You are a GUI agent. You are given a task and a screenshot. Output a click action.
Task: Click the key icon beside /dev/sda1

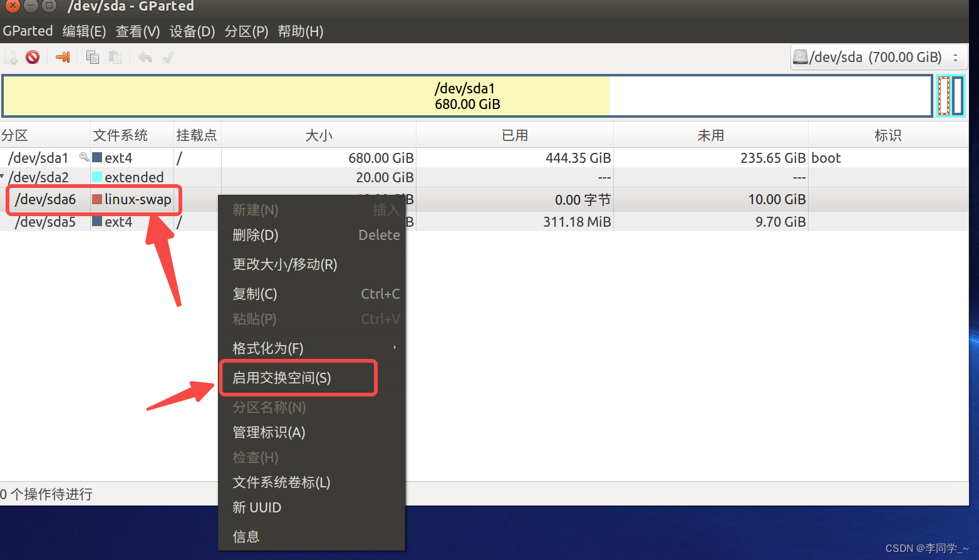tap(85, 157)
